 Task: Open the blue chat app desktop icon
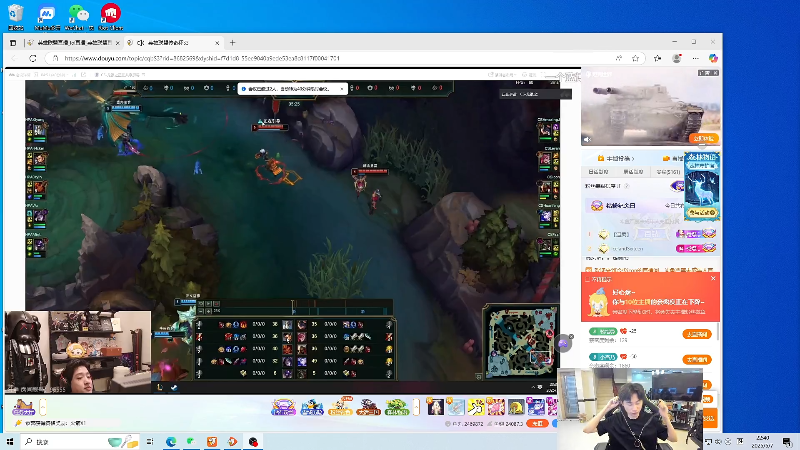47,16
